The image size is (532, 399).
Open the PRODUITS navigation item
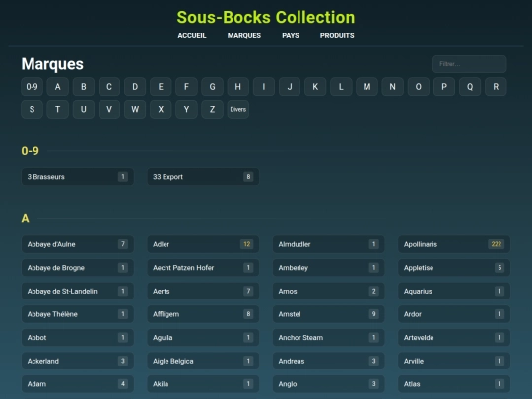click(337, 36)
